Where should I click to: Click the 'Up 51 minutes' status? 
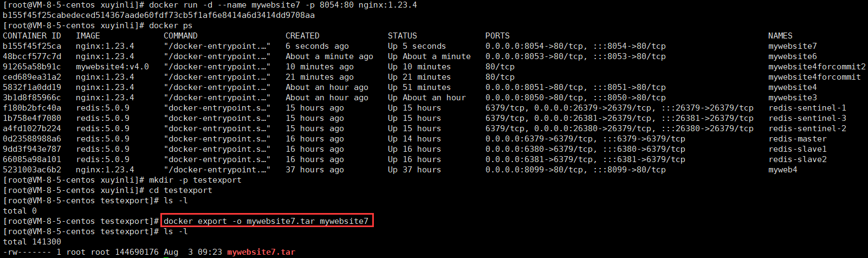[x=419, y=87]
